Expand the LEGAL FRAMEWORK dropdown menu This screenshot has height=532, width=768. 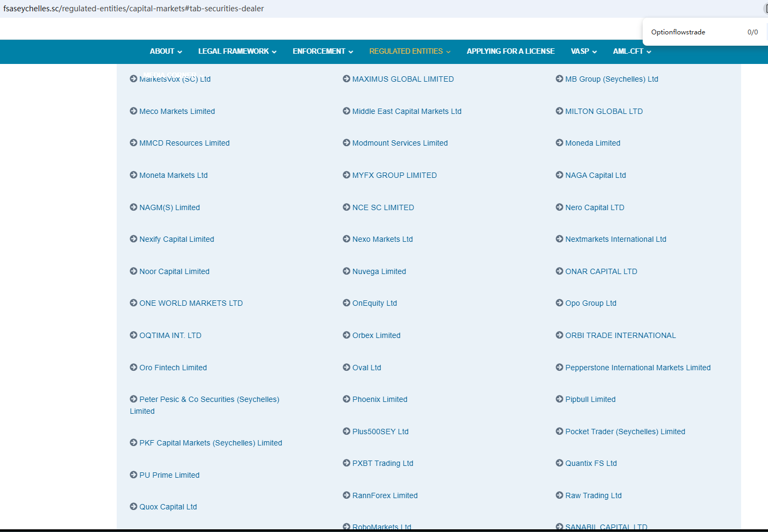tap(237, 52)
